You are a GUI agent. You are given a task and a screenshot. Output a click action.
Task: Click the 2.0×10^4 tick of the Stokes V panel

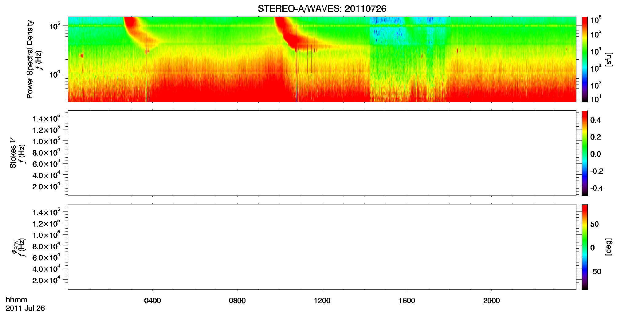46,186
